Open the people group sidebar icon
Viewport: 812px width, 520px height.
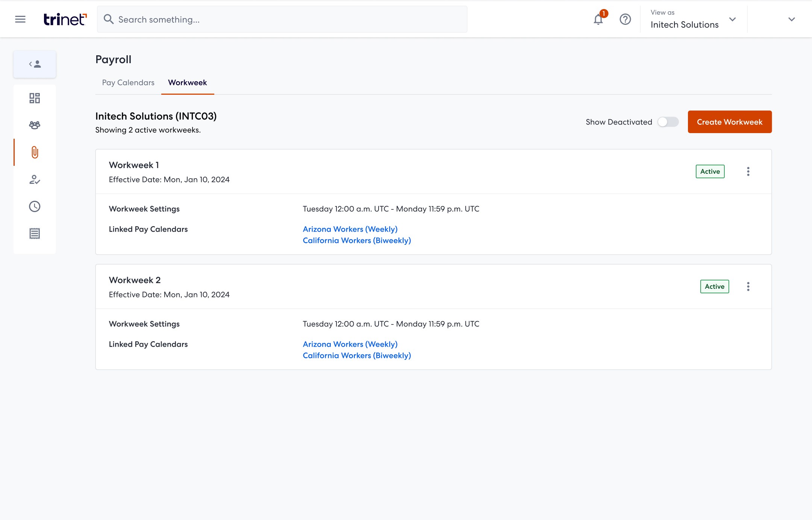pyautogui.click(x=35, y=125)
